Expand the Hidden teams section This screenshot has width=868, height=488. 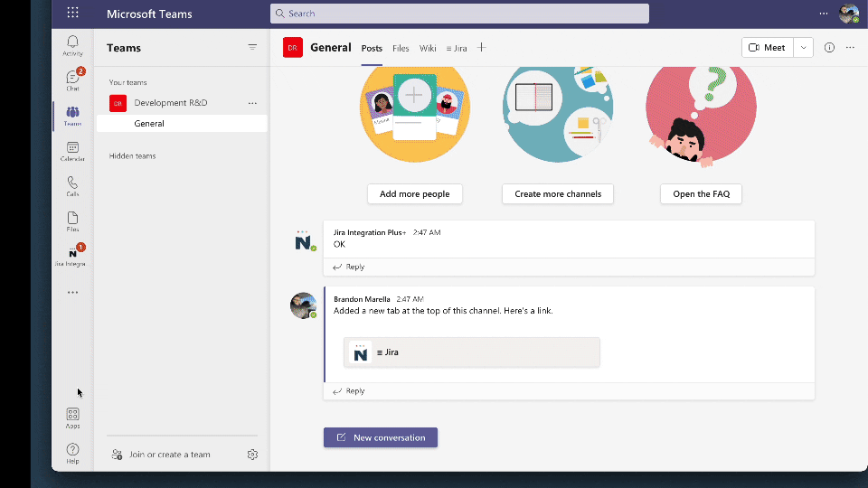click(x=132, y=156)
